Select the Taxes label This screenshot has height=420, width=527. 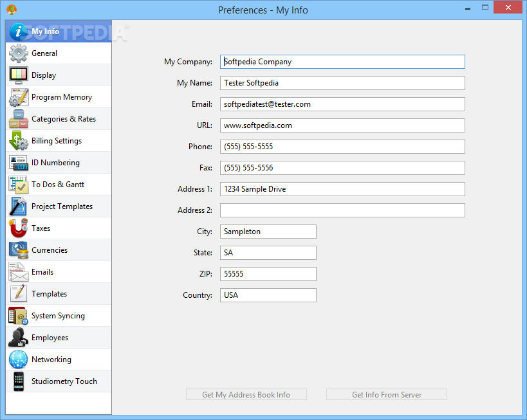pos(41,228)
